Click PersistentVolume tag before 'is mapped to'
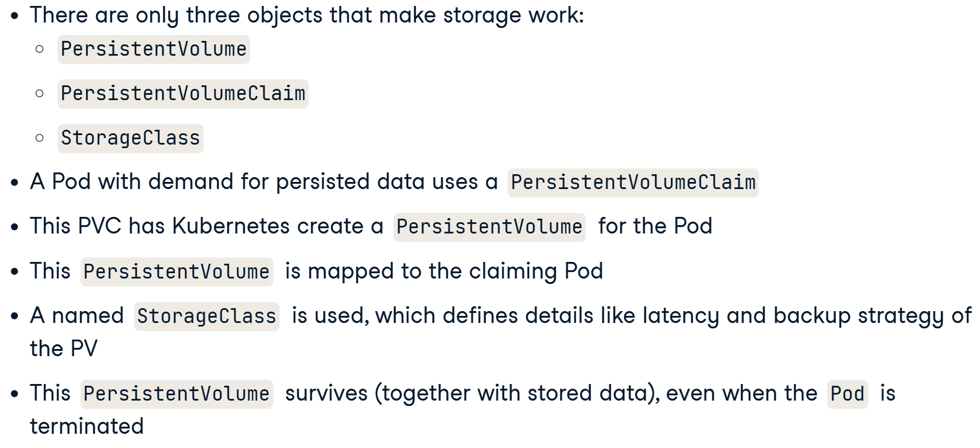This screenshot has width=980, height=448. pos(177,271)
